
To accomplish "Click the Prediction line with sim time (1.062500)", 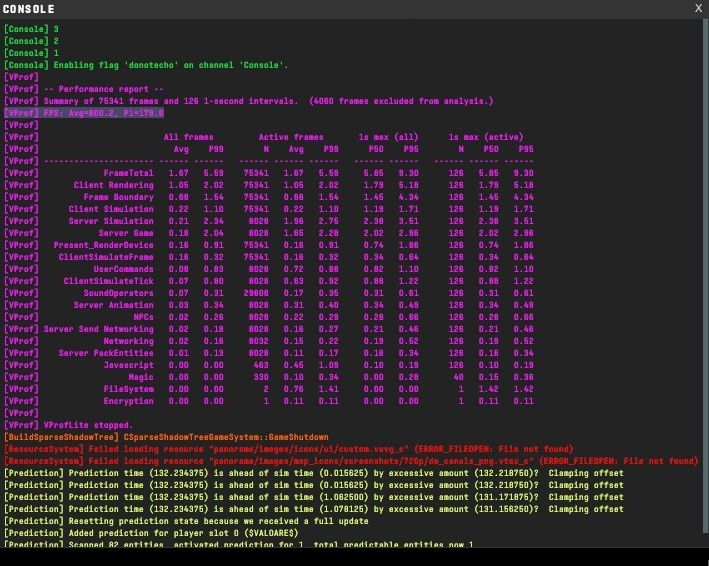I will tap(313, 497).
